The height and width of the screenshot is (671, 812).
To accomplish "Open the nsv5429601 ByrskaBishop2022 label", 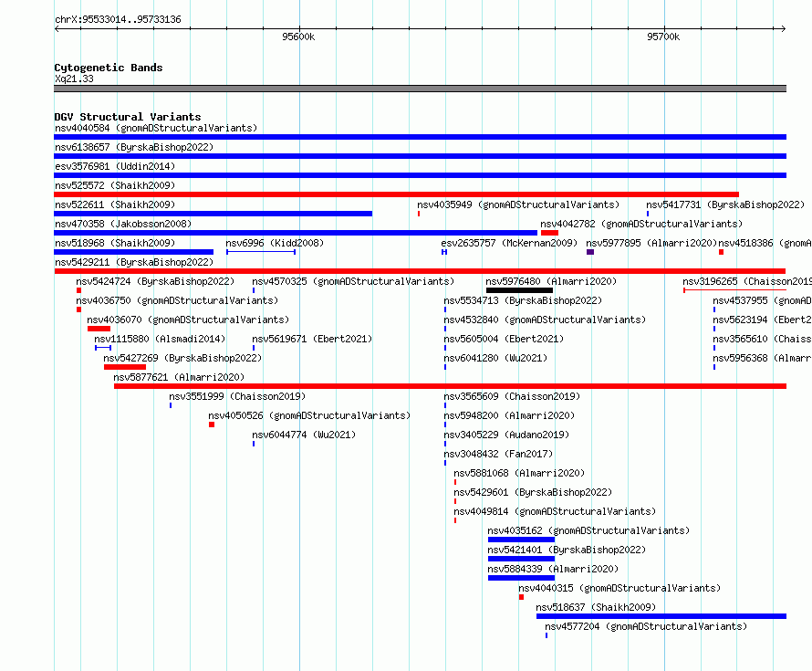I will [x=533, y=492].
